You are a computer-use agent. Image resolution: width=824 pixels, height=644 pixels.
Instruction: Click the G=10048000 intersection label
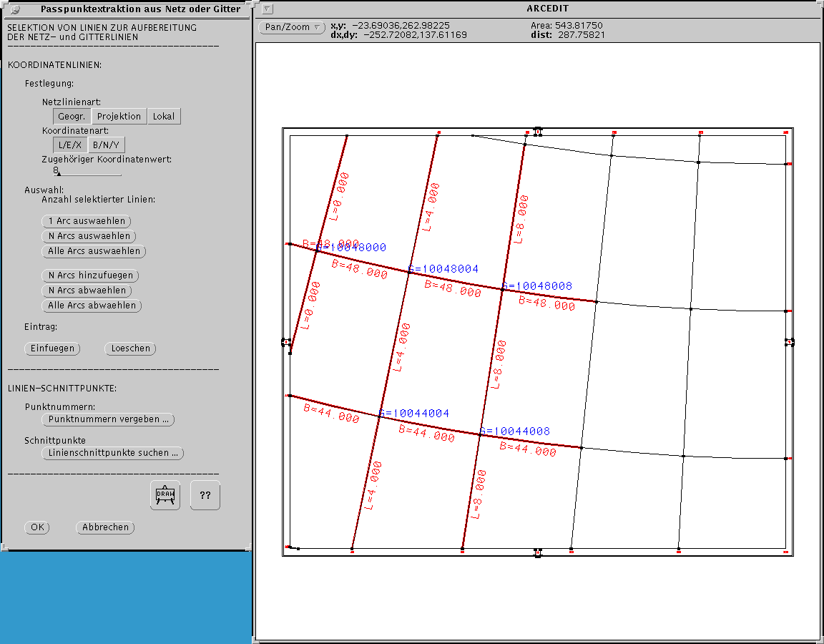(351, 248)
